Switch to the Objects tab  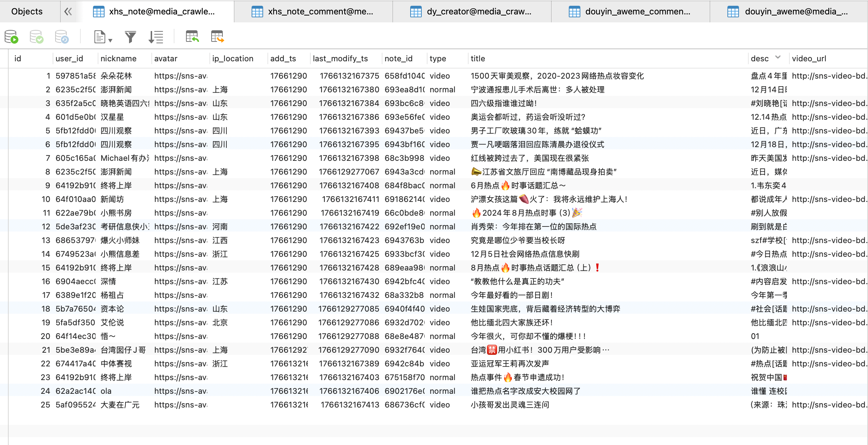pyautogui.click(x=27, y=12)
